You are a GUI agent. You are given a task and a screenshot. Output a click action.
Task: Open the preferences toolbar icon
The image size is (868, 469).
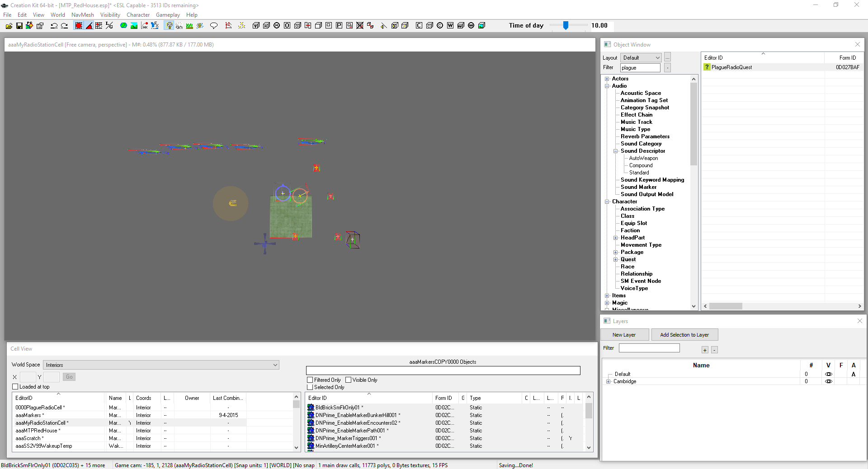click(x=40, y=26)
